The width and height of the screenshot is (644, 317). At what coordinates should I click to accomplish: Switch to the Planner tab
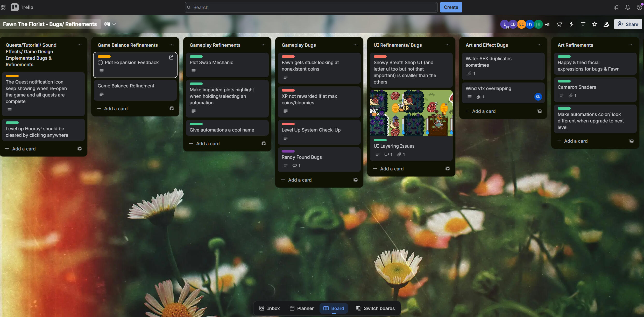click(x=301, y=308)
